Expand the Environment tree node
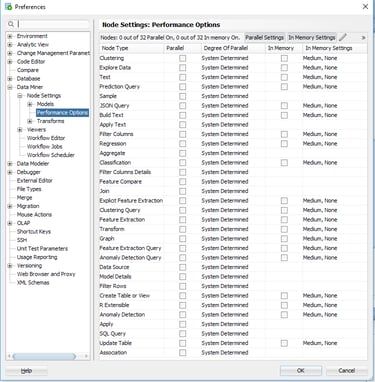The width and height of the screenshot is (375, 382). [x=10, y=36]
